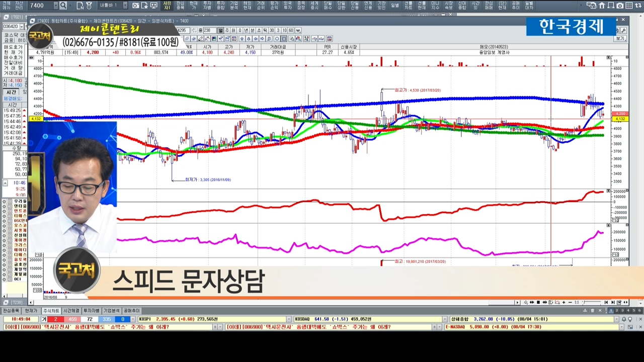Switch to the 공매추이 bottom tab

(131, 311)
